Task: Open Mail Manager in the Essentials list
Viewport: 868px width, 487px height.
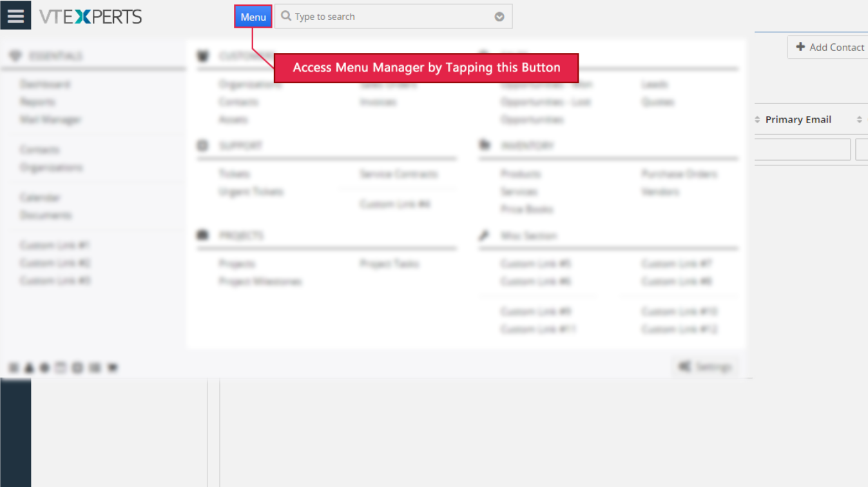Action: (50, 119)
